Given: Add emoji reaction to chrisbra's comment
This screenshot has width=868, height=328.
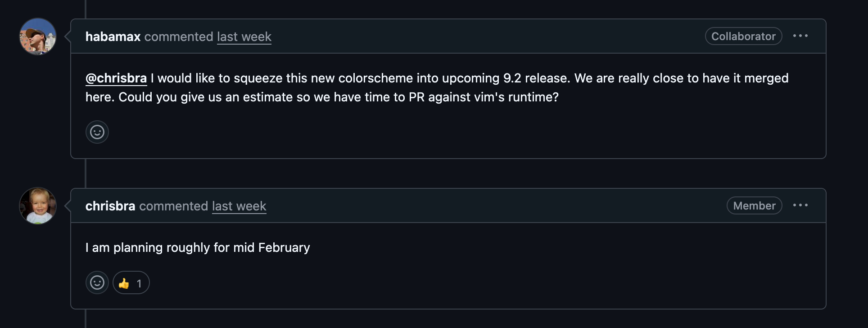Looking at the screenshot, I should pyautogui.click(x=97, y=282).
